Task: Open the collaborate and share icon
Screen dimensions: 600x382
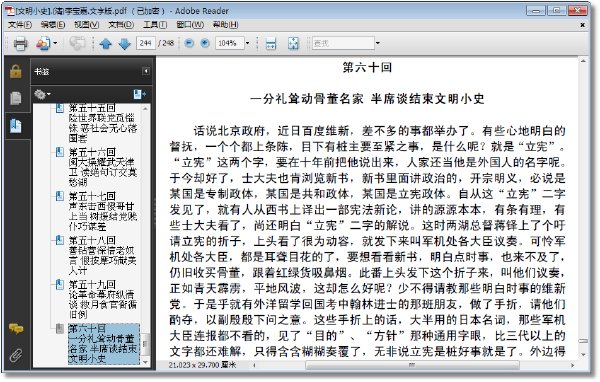Action: (43, 43)
